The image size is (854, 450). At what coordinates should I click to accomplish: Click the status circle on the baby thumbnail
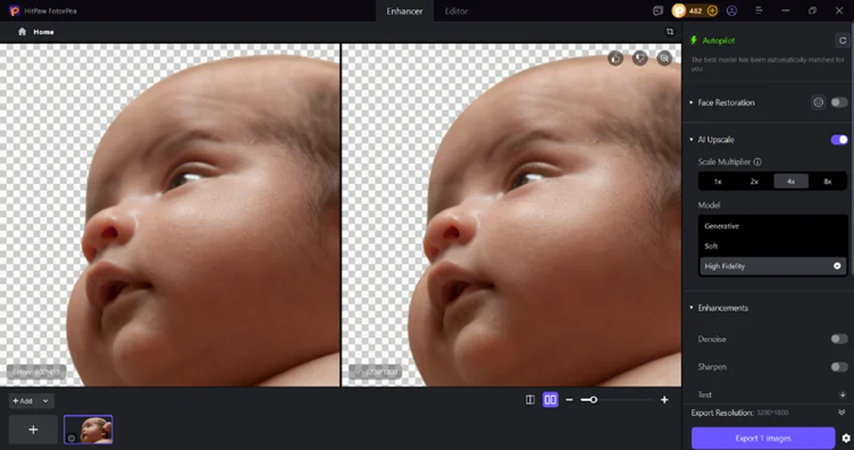coord(71,438)
